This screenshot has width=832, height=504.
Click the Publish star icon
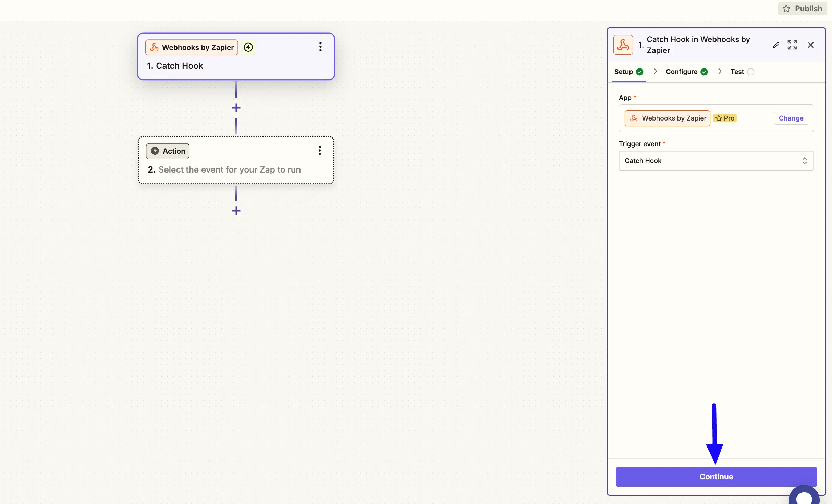point(786,9)
